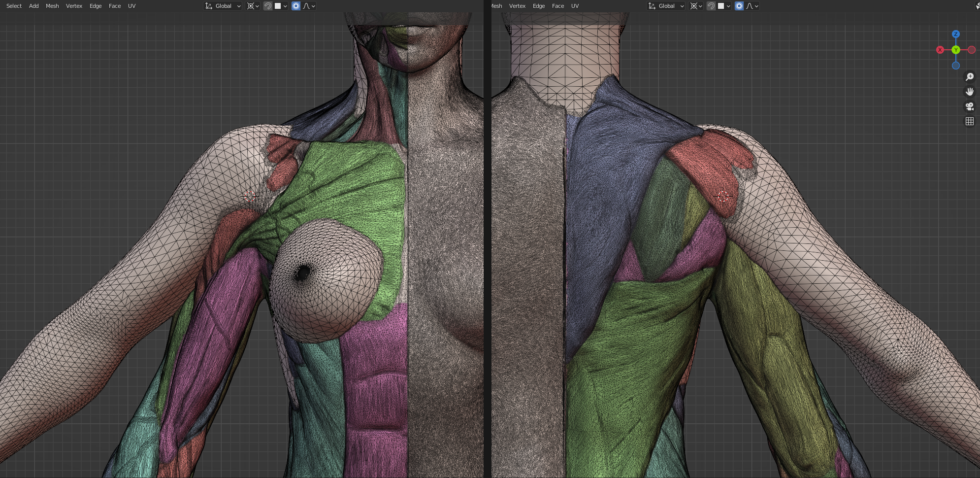Click the negative Z axis gizmo ball
Viewport: 980px width, 478px height.
pyautogui.click(x=956, y=66)
